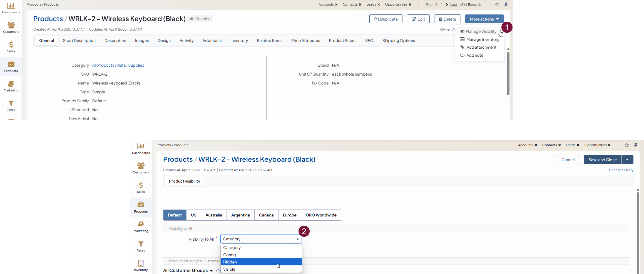Pick Hidden in the visibility options list

261,262
